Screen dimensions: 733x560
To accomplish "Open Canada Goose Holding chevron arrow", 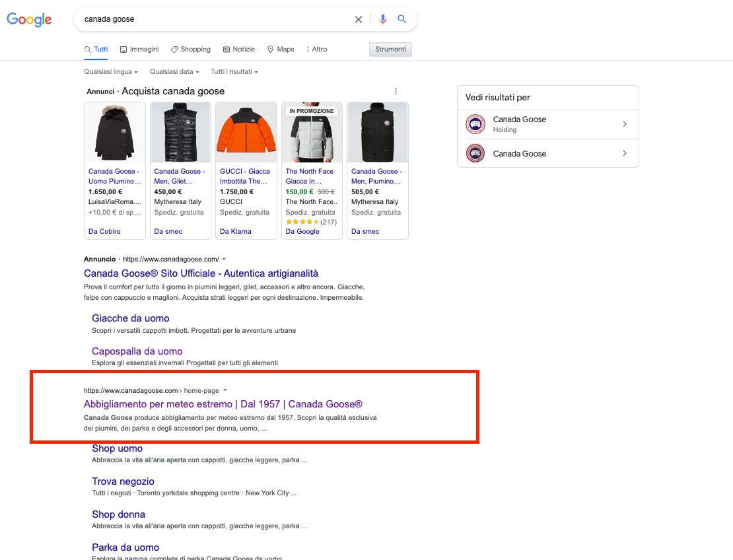I will [625, 124].
